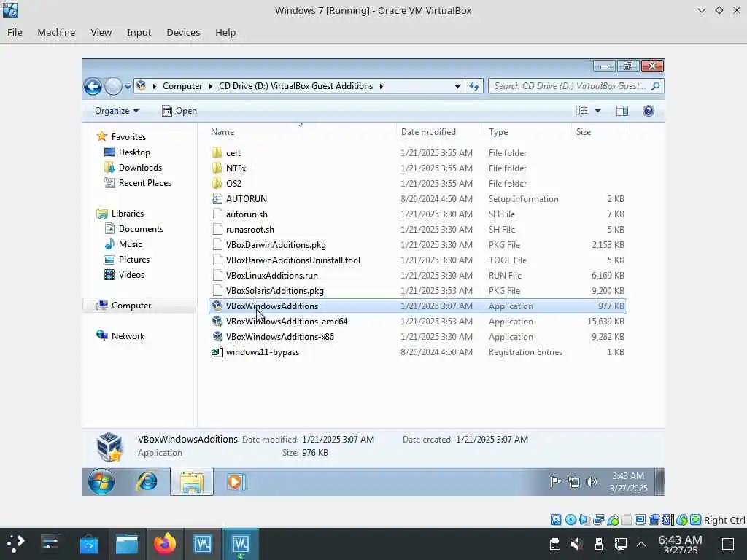Open the Help menu
The image size is (747, 560).
[x=225, y=32]
